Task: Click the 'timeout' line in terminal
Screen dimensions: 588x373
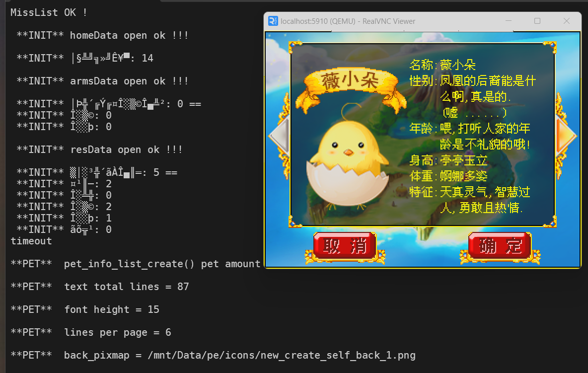Action: 31,241
